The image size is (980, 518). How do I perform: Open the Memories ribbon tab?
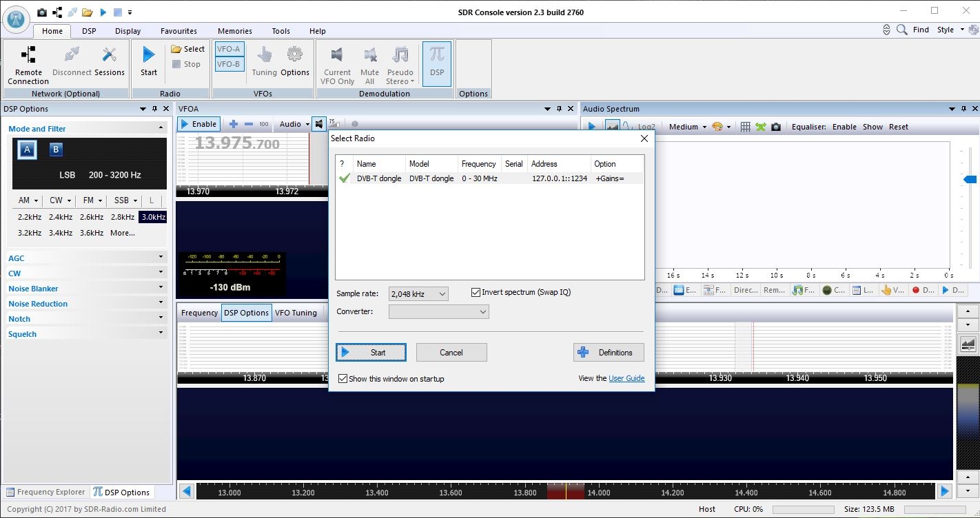pos(235,31)
